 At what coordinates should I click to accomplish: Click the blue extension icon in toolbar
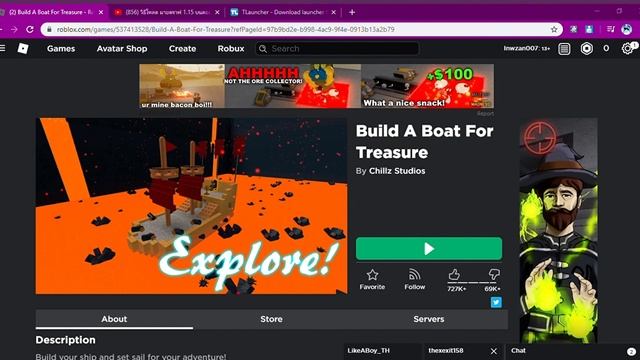[589, 29]
